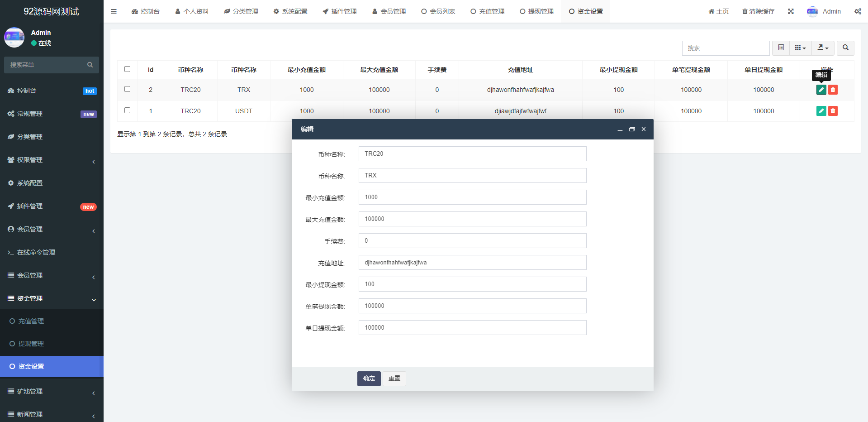The image size is (868, 422).
Task: Open 提现管理 in the sidebar submenu
Action: point(31,344)
